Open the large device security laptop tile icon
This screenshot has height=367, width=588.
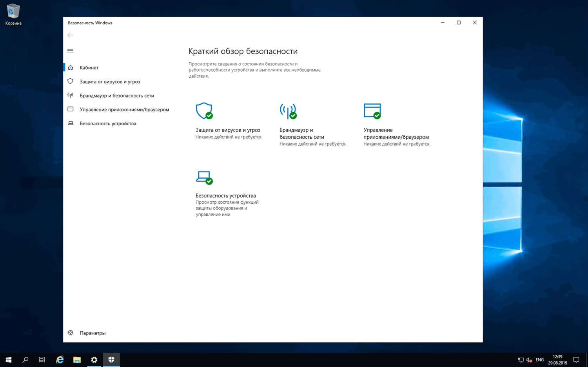point(204,177)
